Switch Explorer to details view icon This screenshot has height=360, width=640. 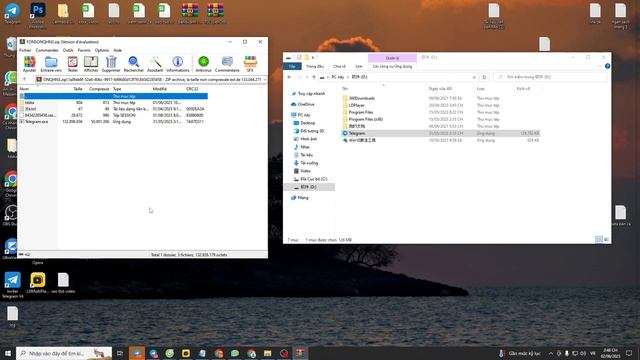coord(598,240)
